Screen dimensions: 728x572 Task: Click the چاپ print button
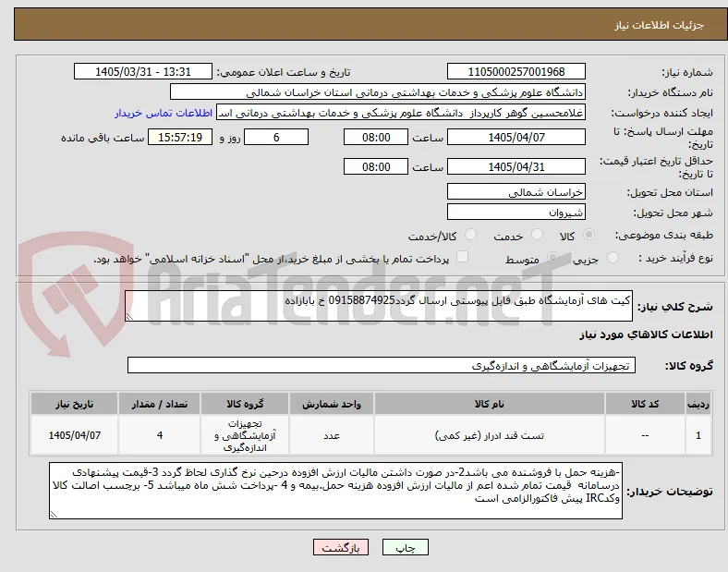coord(406,548)
